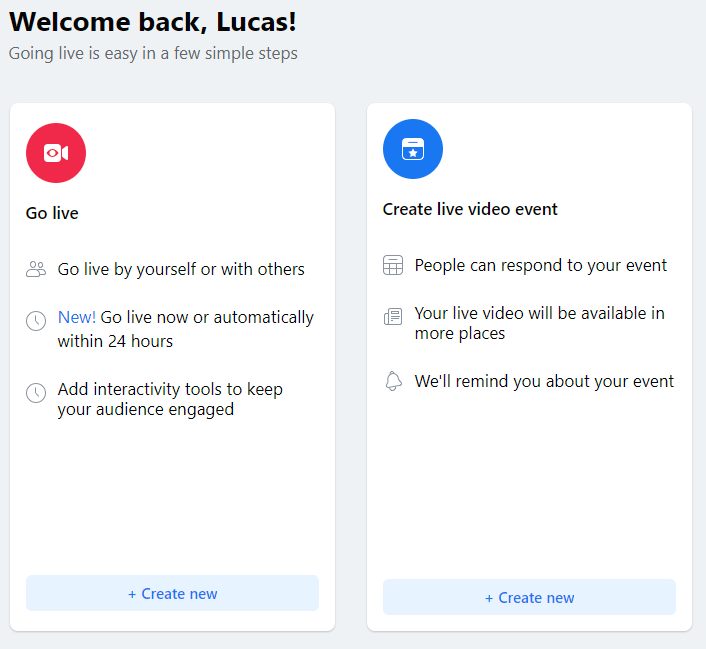Click the clock icon beside Add interactivity tools
Screen dimensions: 706x649
pyautogui.click(x=36, y=393)
